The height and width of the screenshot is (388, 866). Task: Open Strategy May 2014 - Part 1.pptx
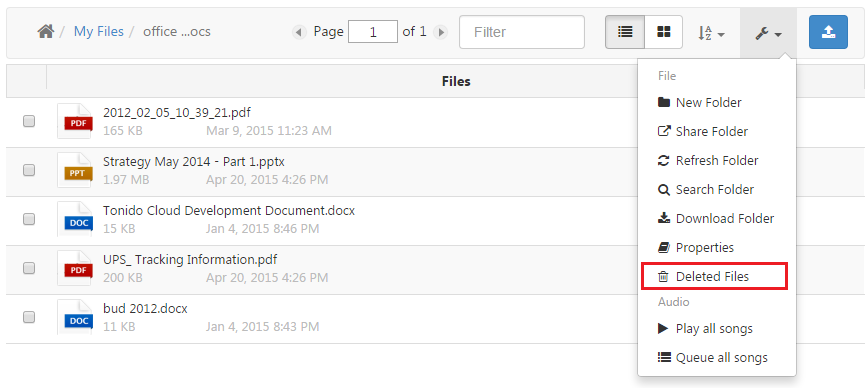tap(194, 162)
